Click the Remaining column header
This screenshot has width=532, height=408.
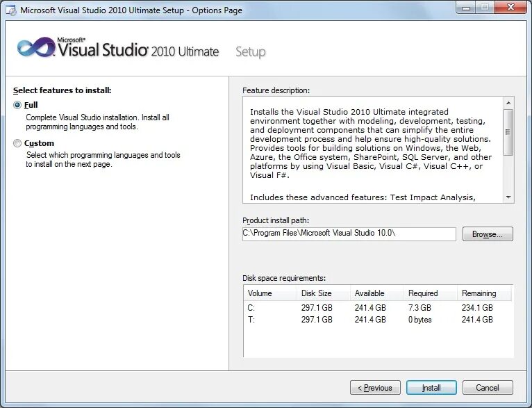(x=484, y=293)
